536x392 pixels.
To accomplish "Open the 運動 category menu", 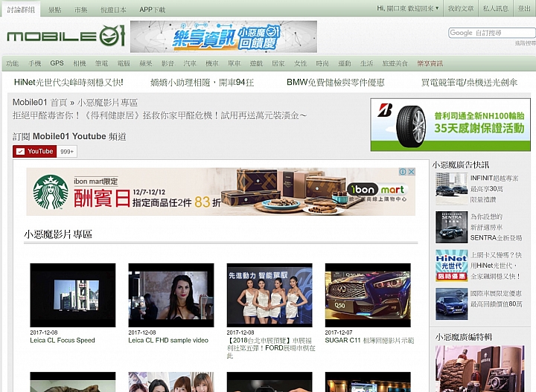I will click(x=345, y=63).
